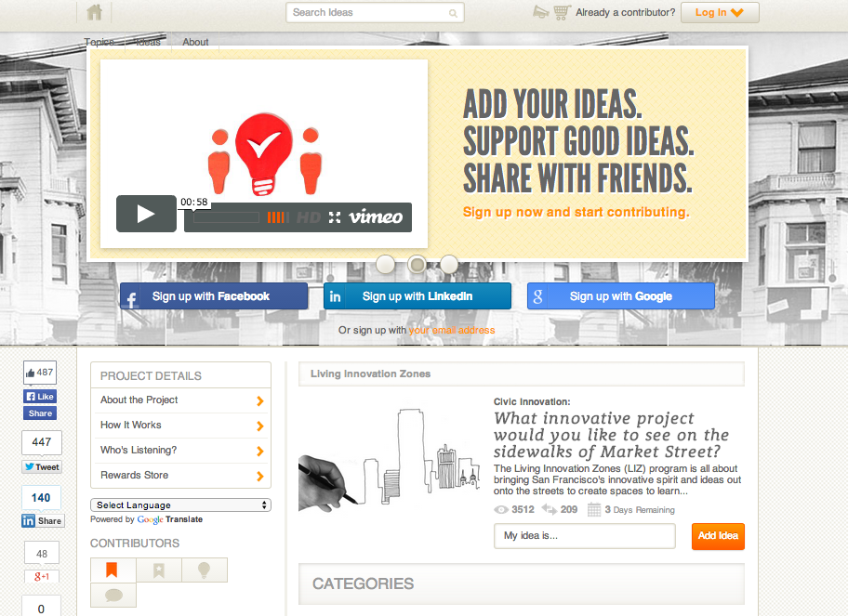Click the My idea is text field
The width and height of the screenshot is (848, 616).
585,536
